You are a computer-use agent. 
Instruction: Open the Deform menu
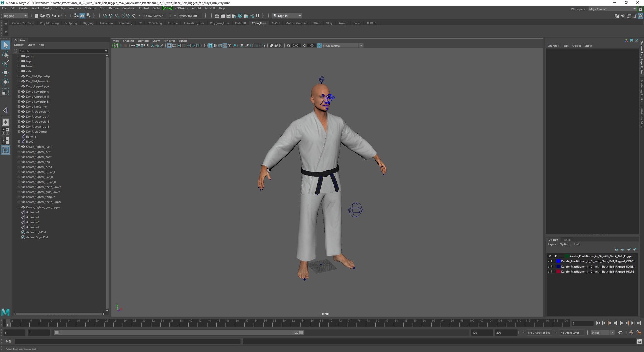pos(114,8)
